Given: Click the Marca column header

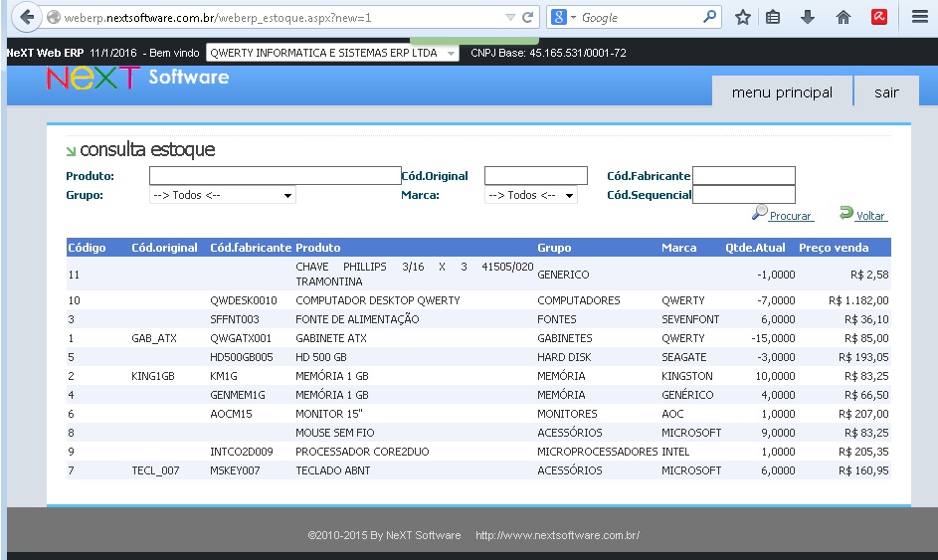Looking at the screenshot, I should point(679,248).
